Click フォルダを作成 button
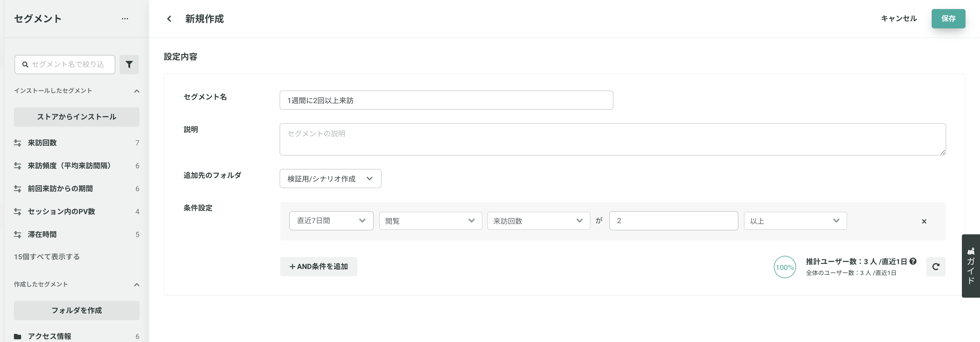The width and height of the screenshot is (980, 342). tap(76, 310)
